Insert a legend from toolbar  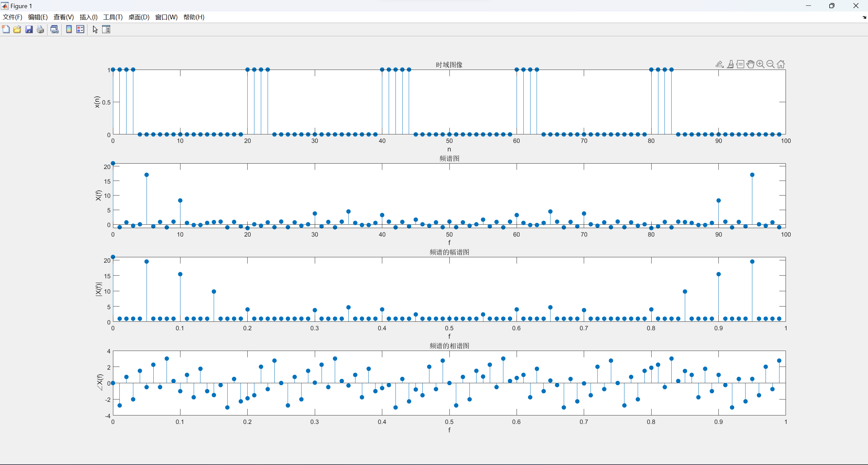(80, 30)
